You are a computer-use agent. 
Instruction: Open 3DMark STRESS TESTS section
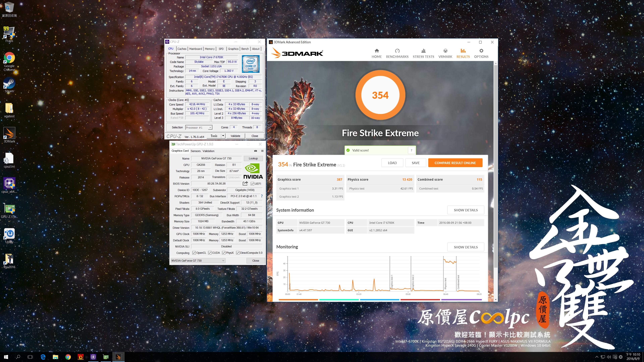pos(423,53)
